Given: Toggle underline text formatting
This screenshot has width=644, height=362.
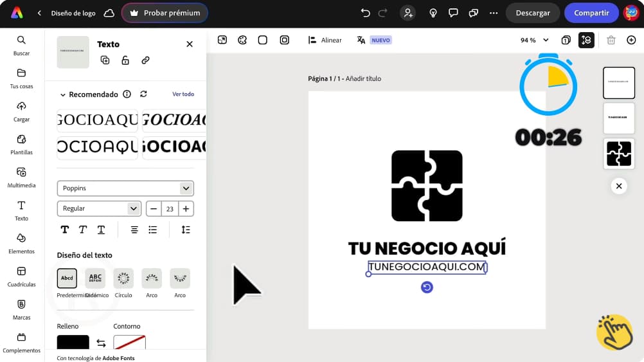Looking at the screenshot, I should coord(101,230).
